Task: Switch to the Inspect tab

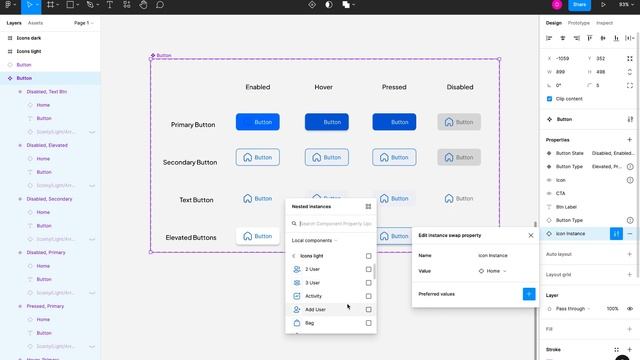Action: [604, 23]
